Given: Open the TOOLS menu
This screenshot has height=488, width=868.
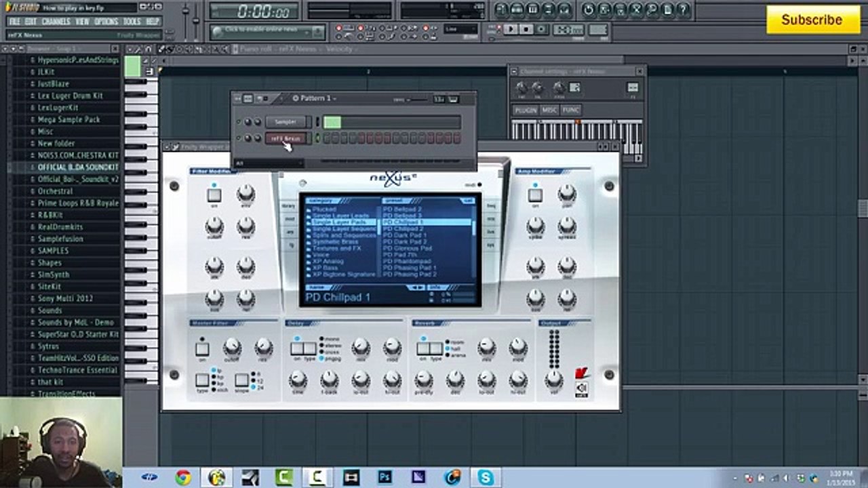Looking at the screenshot, I should coord(132,22).
